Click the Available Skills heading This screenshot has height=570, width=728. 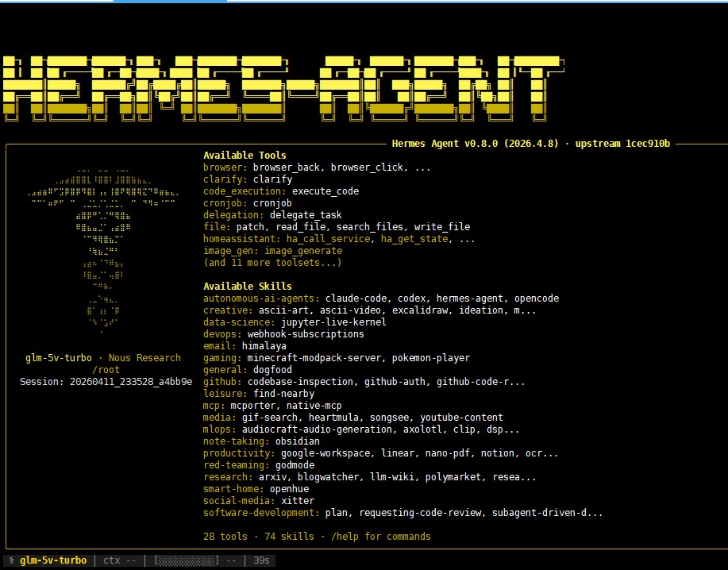point(248,286)
